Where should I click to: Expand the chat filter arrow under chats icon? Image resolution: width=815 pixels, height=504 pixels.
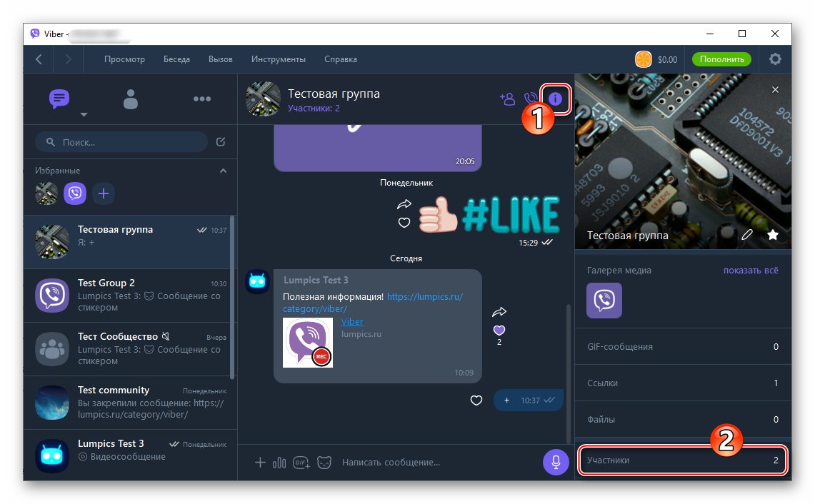point(84,115)
